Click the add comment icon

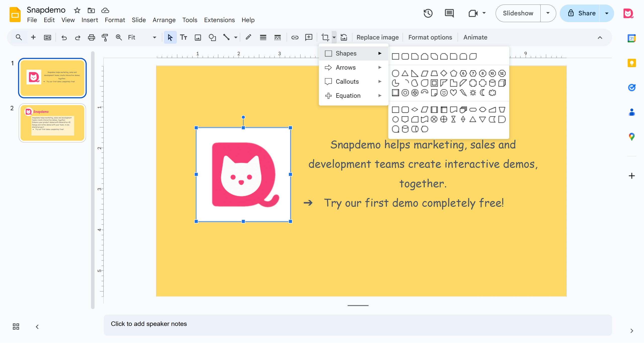[x=309, y=37]
